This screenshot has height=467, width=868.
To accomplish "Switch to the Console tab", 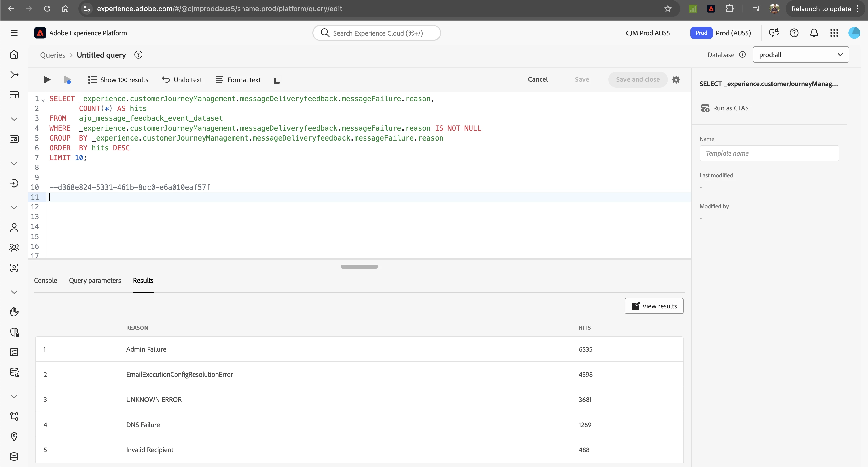I will pyautogui.click(x=45, y=280).
